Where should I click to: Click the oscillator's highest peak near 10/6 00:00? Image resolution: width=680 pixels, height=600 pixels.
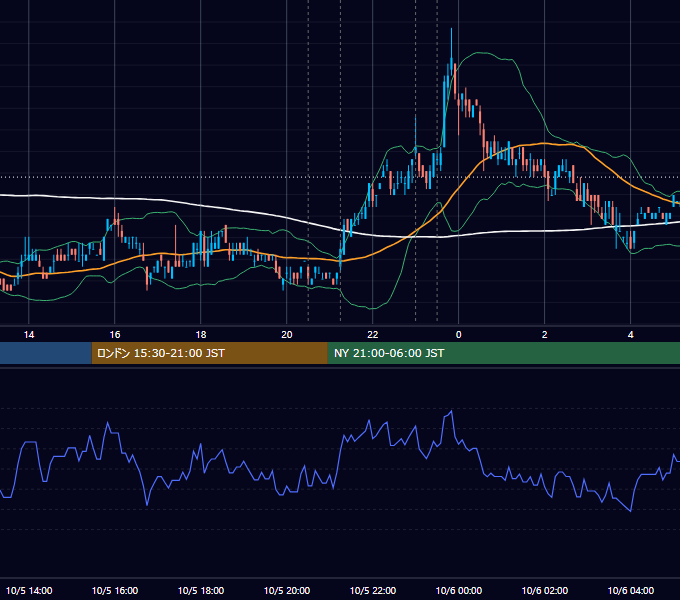[x=452, y=411]
